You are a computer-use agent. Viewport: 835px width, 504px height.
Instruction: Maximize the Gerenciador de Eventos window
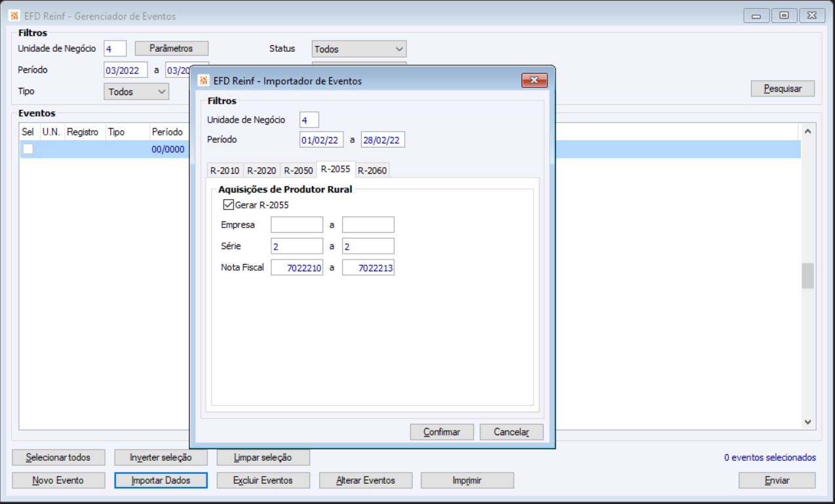click(784, 15)
